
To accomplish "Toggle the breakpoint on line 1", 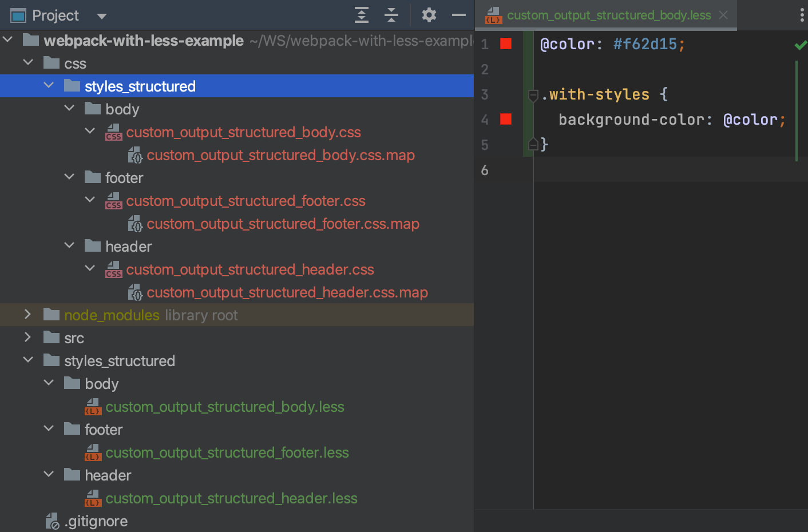I will click(505, 43).
